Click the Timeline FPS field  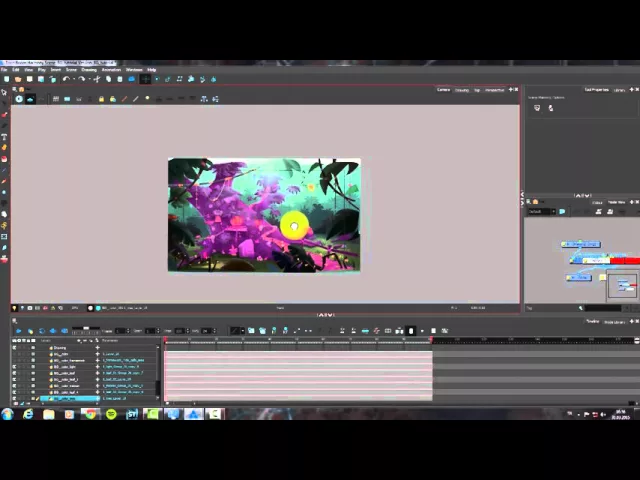pyautogui.click(x=208, y=331)
